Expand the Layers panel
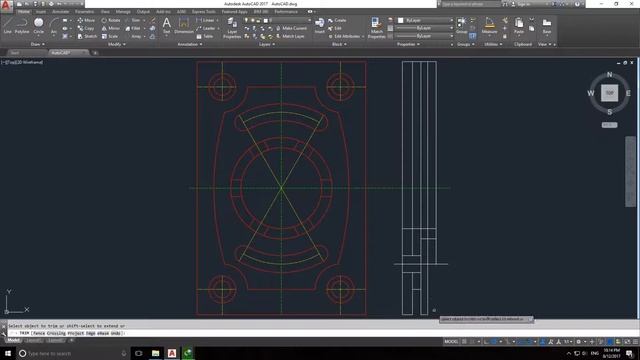 click(x=267, y=44)
